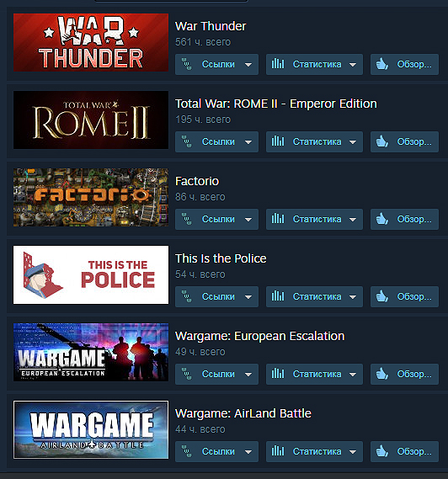Open the Wargame: European Escalation title link
448x479 pixels.
(259, 336)
